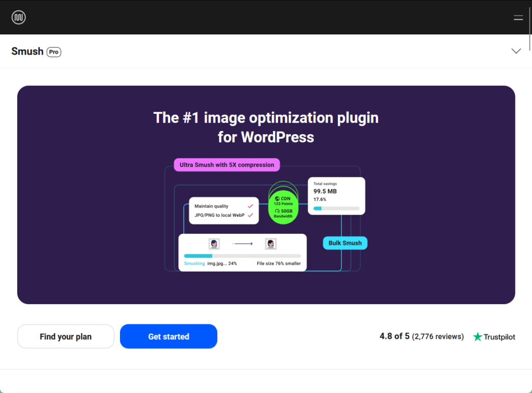The image size is (532, 393).
Task: Click the 50GB Bandwidth label
Action: 283,213
